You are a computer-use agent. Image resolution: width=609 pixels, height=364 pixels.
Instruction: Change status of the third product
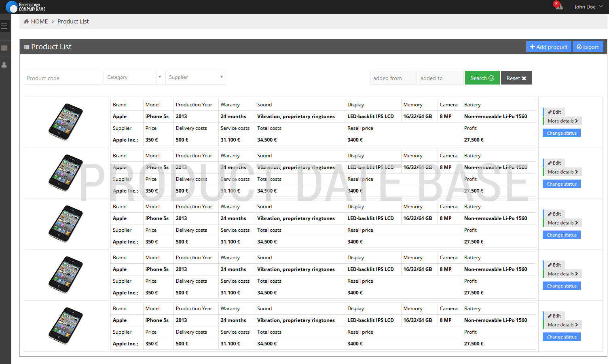tap(562, 235)
